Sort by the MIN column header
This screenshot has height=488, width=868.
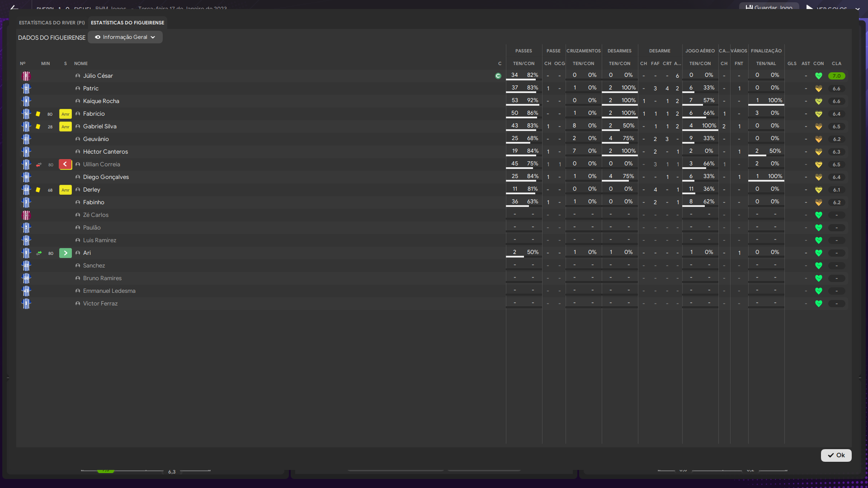click(46, 64)
